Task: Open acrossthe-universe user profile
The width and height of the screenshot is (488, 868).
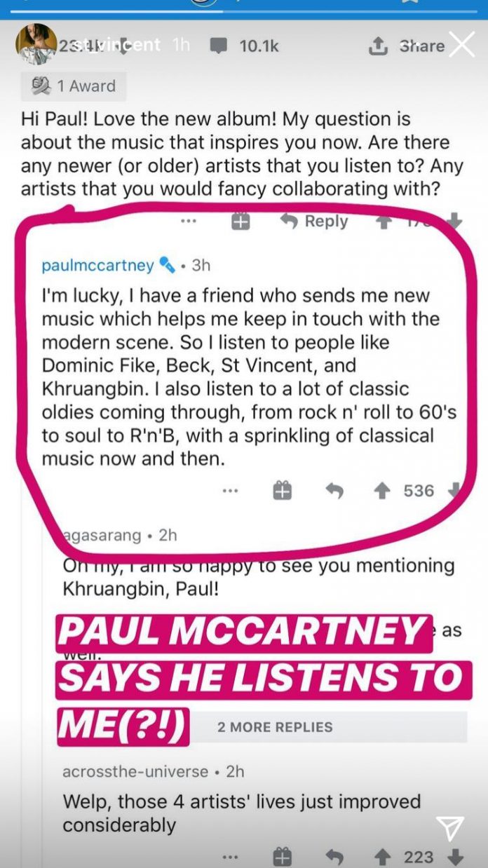Action: pos(135,771)
